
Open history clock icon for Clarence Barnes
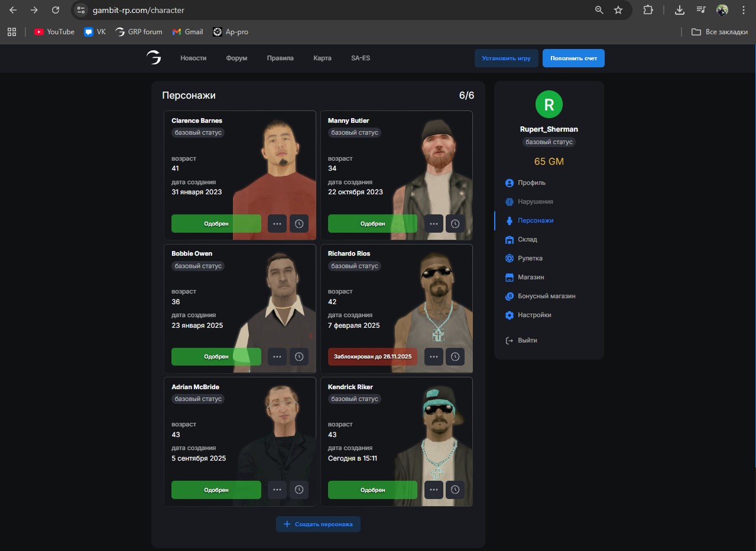pos(298,224)
